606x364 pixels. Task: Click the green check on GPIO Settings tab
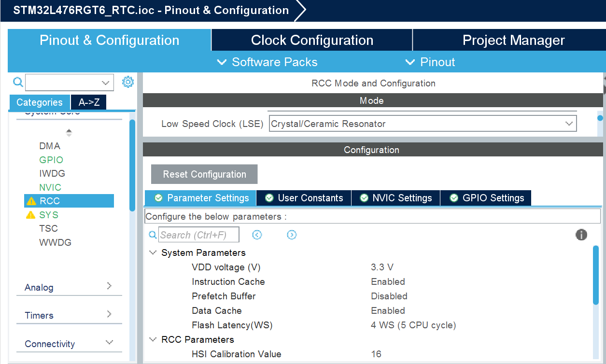click(454, 198)
